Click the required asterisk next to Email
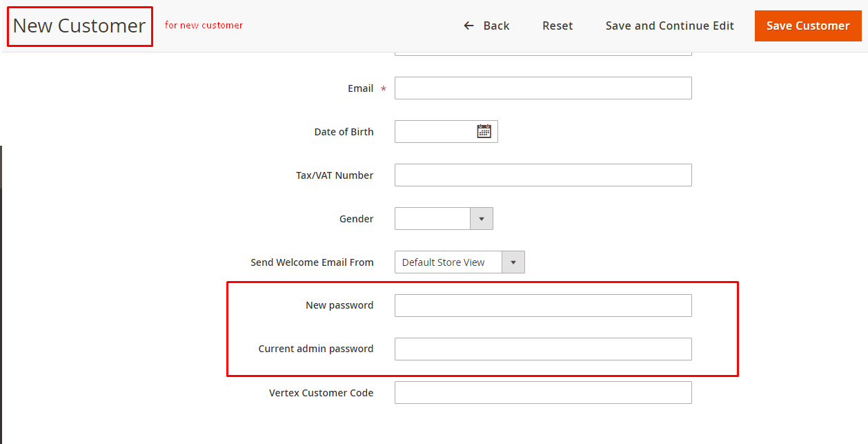The width and height of the screenshot is (868, 444). [383, 89]
